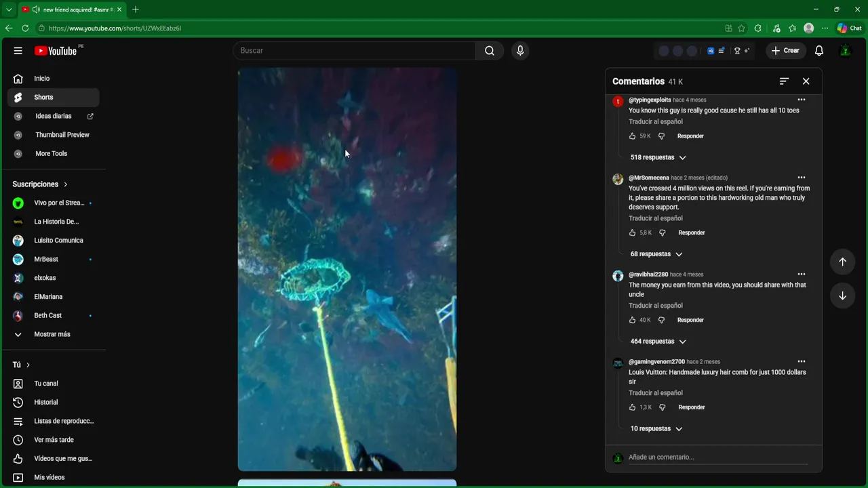Open the Copilot Chat button
The width and height of the screenshot is (868, 488).
pyautogui.click(x=849, y=28)
